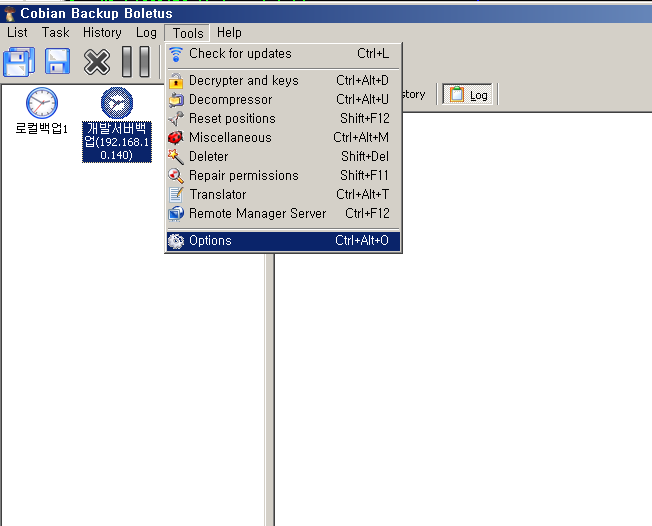This screenshot has height=526, width=652.
Task: Click the Abort X toolbar icon
Action: (97, 62)
